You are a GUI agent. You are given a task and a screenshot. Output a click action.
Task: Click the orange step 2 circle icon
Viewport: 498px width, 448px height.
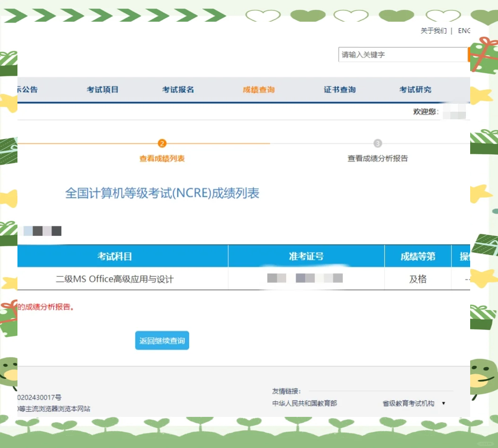pos(162,143)
